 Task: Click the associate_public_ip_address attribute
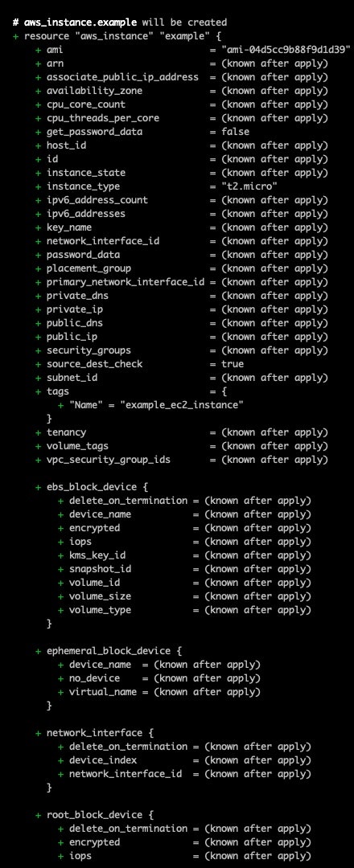[x=122, y=77]
